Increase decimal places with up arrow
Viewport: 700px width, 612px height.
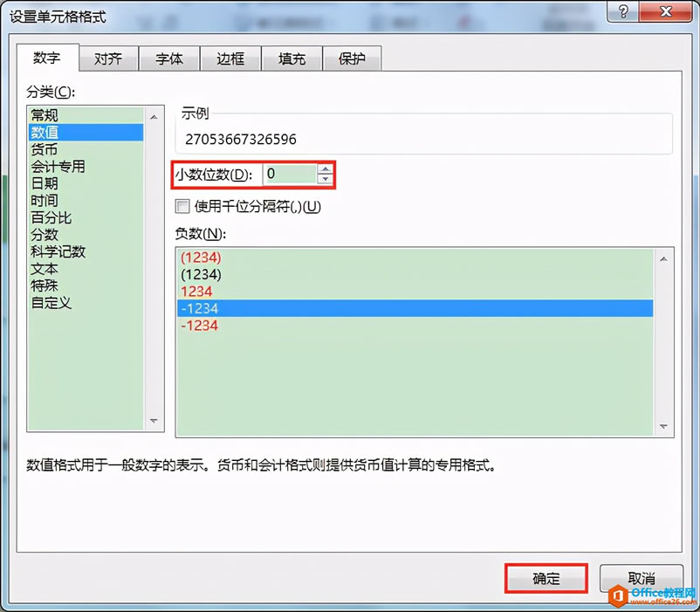pyautogui.click(x=326, y=169)
